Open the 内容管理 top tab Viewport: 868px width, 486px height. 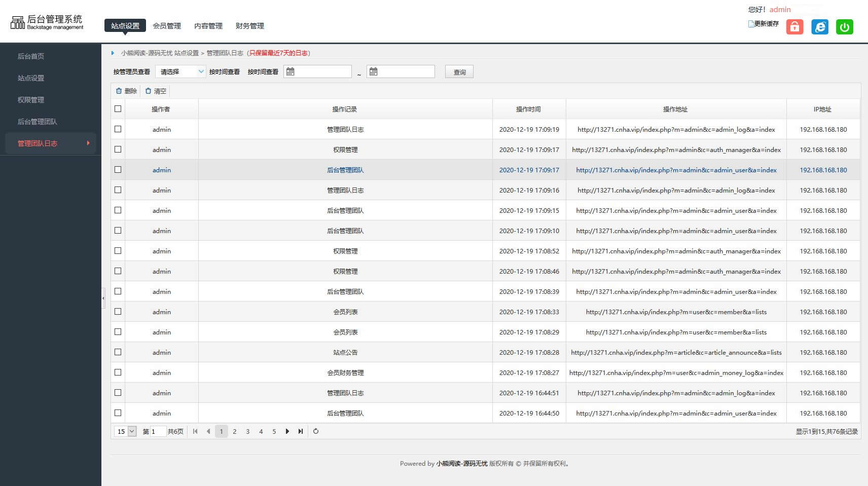(x=208, y=26)
